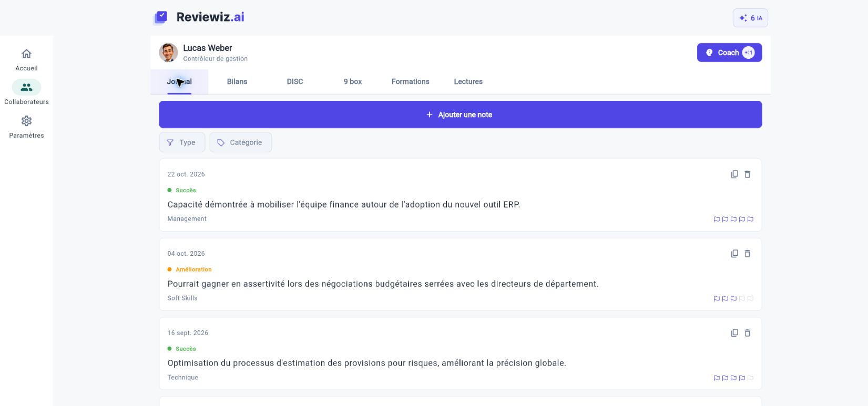Click Ajouter une note button
The image size is (868, 406).
(461, 114)
